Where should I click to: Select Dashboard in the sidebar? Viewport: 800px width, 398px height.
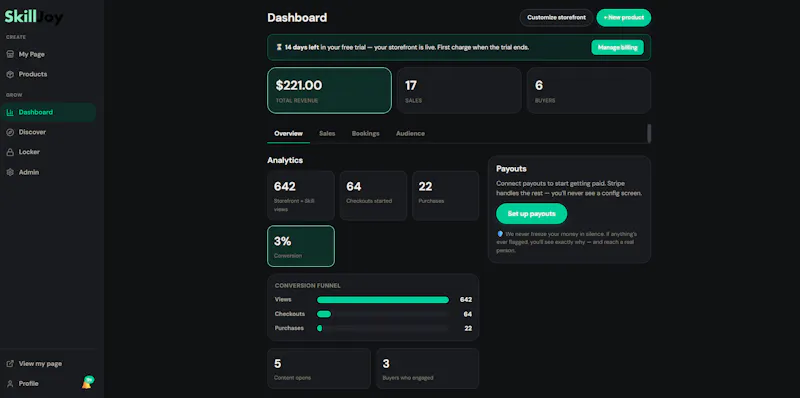48,112
